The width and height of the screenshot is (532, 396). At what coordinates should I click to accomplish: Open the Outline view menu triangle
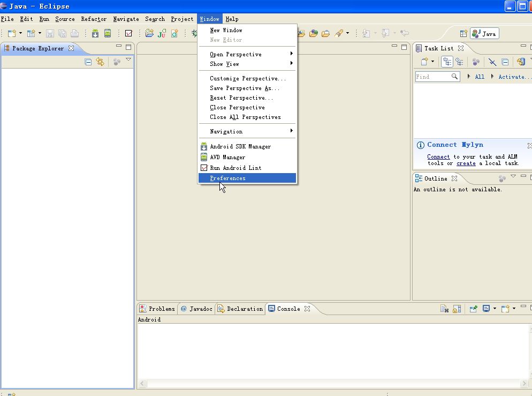click(x=513, y=176)
